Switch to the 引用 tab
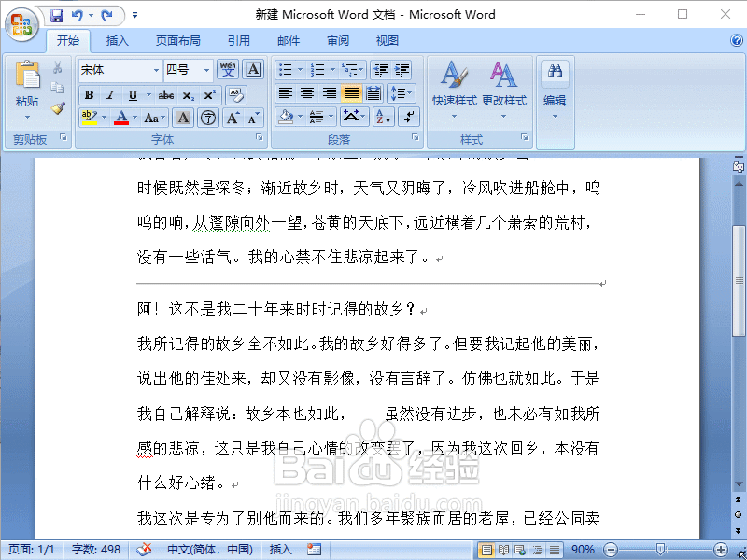This screenshot has width=747, height=560. 238,40
